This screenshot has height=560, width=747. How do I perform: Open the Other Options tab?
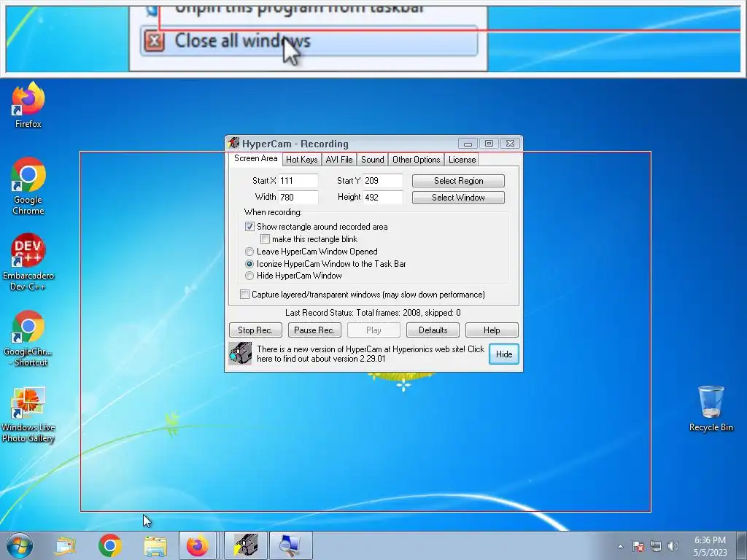(417, 160)
